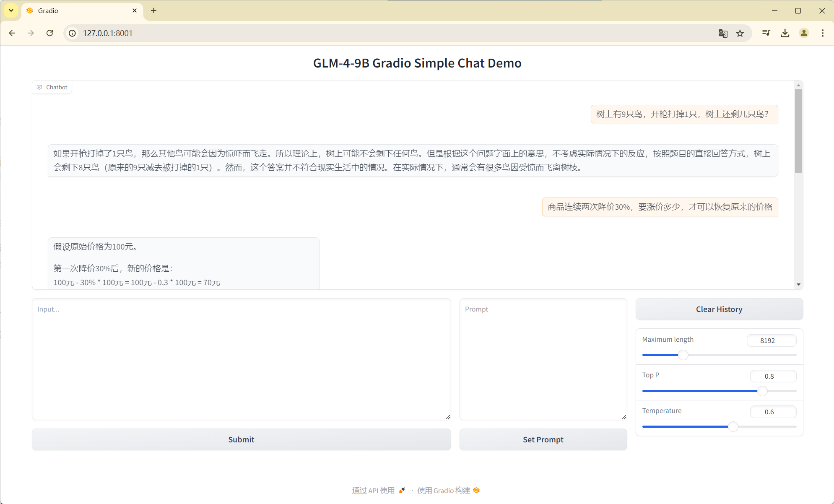Bookmark the page using the star icon

[740, 33]
